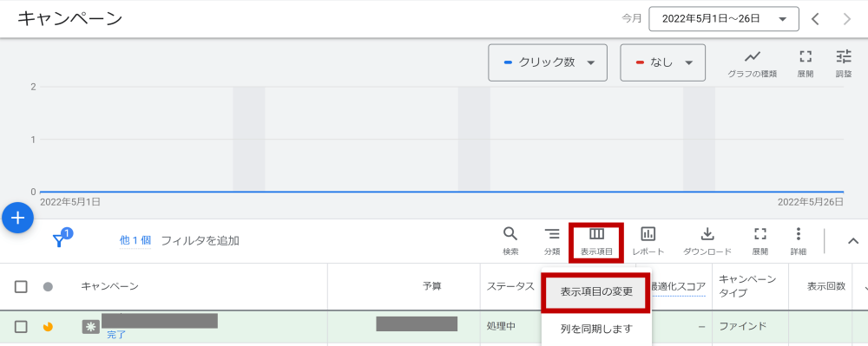Choose 表示項目の変更 menu item
This screenshot has width=868, height=346.
[596, 291]
